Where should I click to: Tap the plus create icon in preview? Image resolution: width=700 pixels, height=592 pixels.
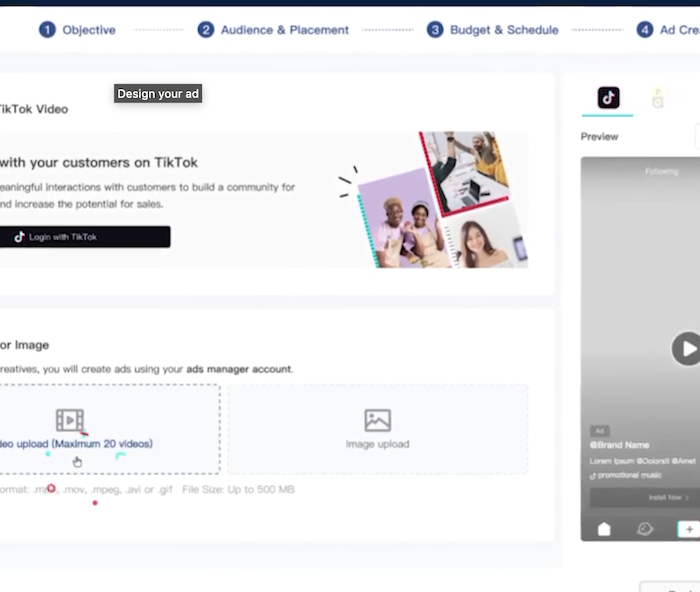(689, 529)
